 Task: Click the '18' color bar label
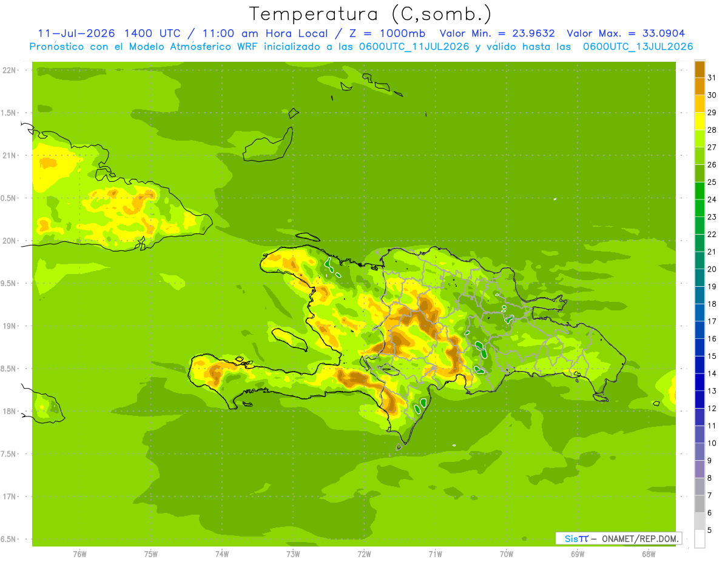712,304
